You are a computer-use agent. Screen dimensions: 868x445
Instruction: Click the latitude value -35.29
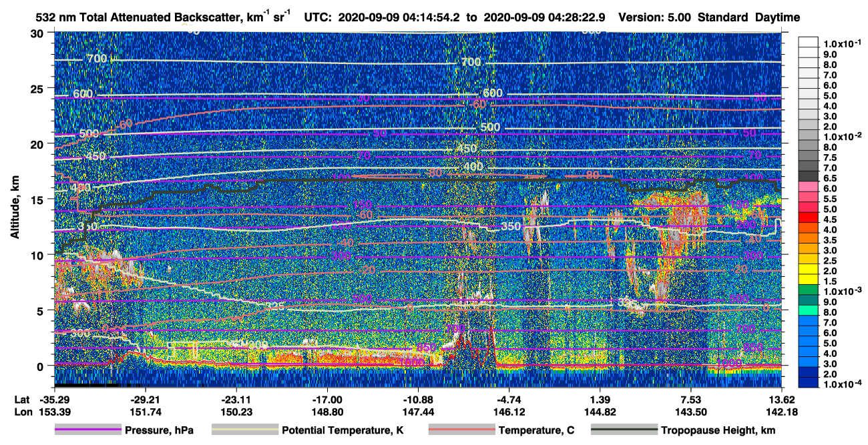click(x=54, y=399)
